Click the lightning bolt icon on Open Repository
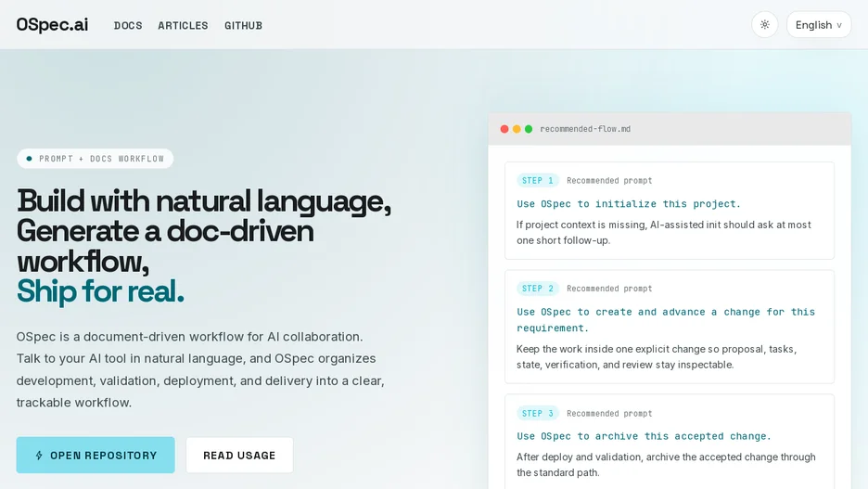This screenshot has width=868, height=489. click(x=39, y=456)
